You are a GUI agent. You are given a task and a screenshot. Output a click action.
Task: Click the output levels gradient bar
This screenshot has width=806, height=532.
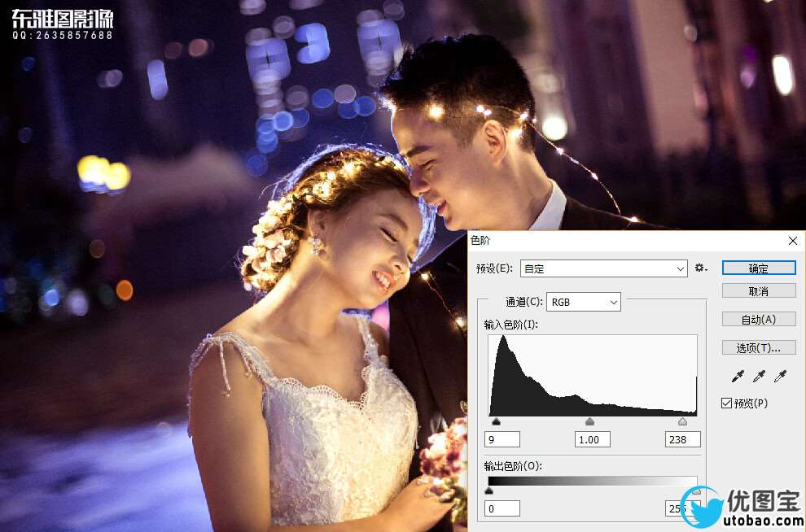pyautogui.click(x=593, y=482)
